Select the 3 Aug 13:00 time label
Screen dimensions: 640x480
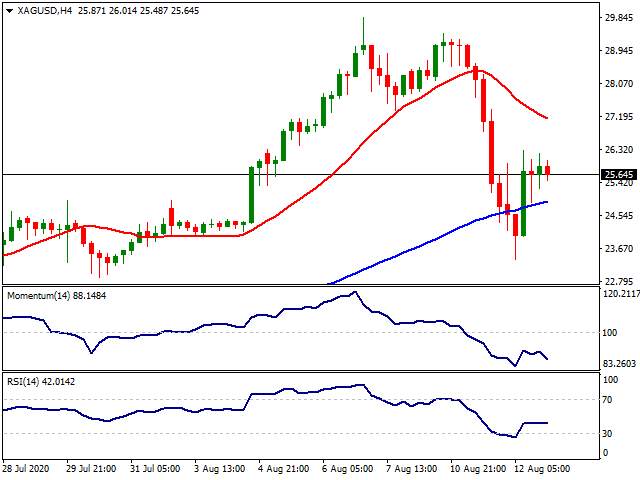click(x=220, y=469)
